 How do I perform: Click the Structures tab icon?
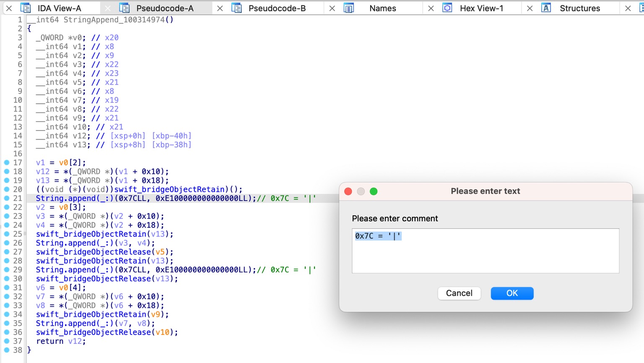[546, 8]
